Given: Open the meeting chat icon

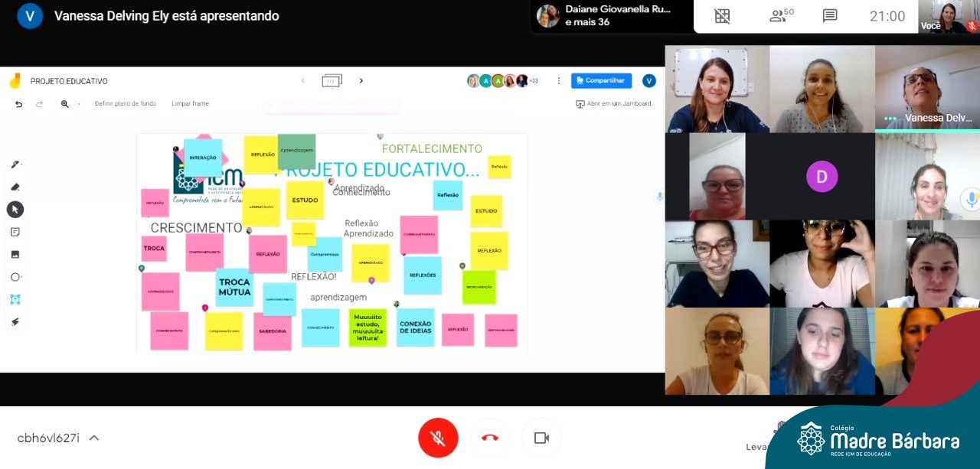Looking at the screenshot, I should 829,16.
